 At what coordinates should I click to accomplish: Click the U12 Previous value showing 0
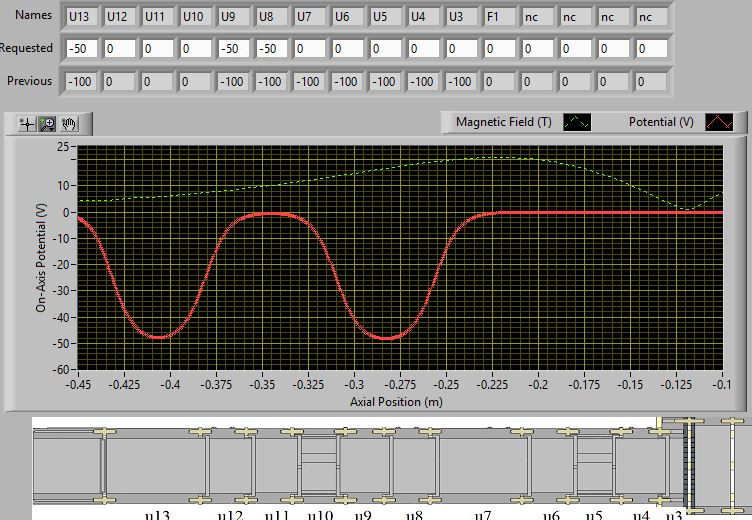coord(119,82)
